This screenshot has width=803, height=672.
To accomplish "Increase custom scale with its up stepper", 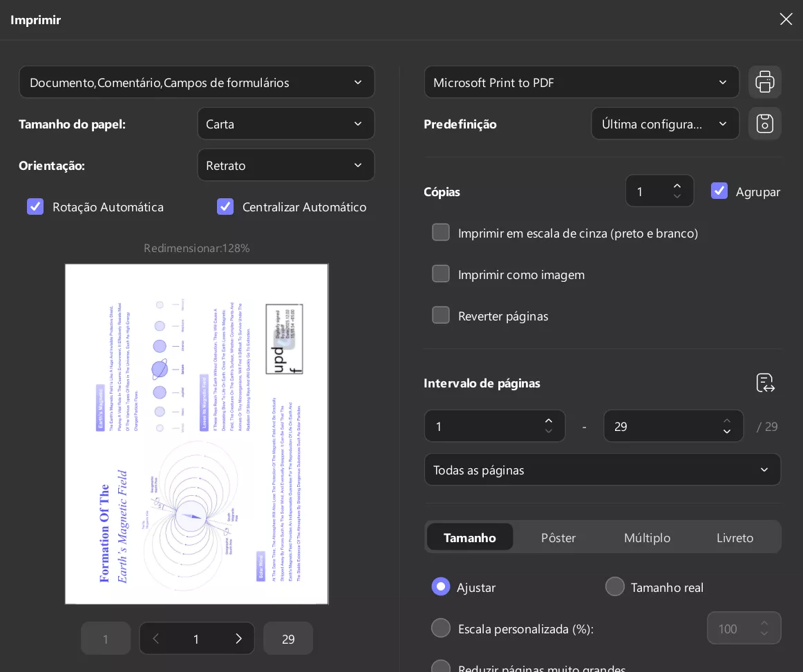I will [765, 623].
